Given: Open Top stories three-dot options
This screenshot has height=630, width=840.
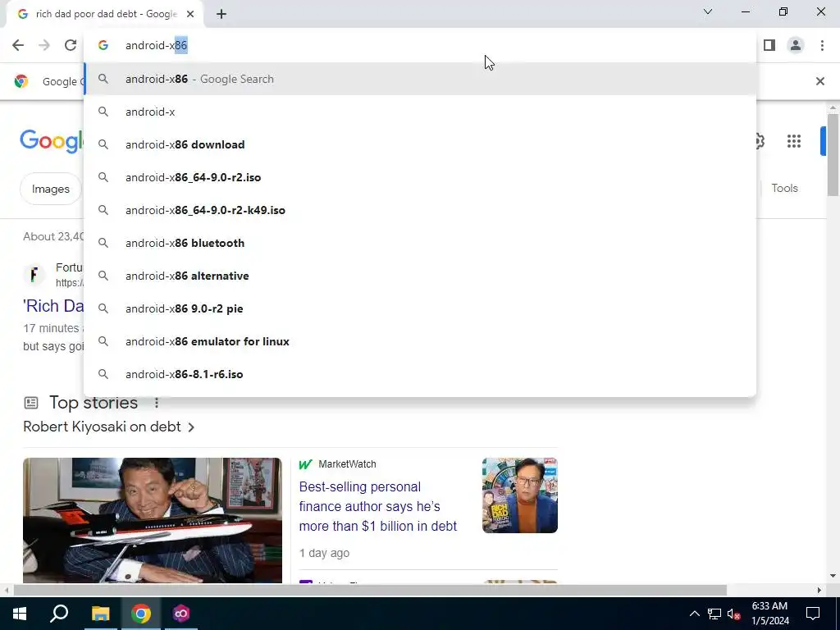Looking at the screenshot, I should pyautogui.click(x=157, y=403).
